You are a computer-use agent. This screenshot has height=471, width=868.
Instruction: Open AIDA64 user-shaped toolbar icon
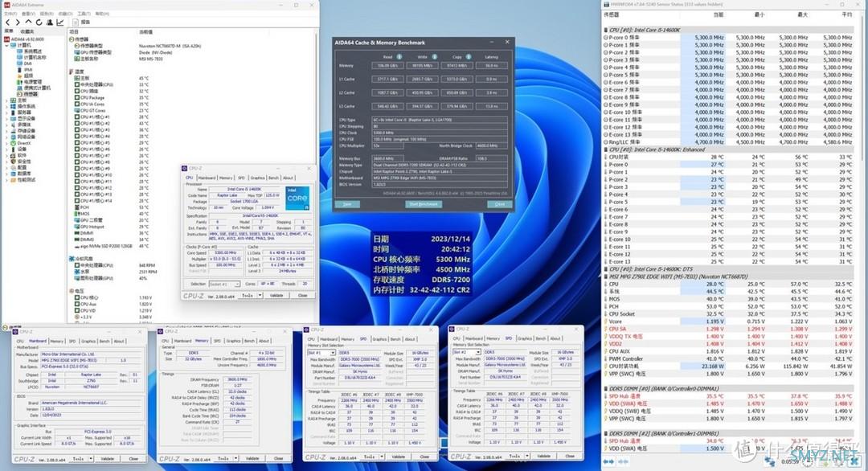click(x=50, y=23)
